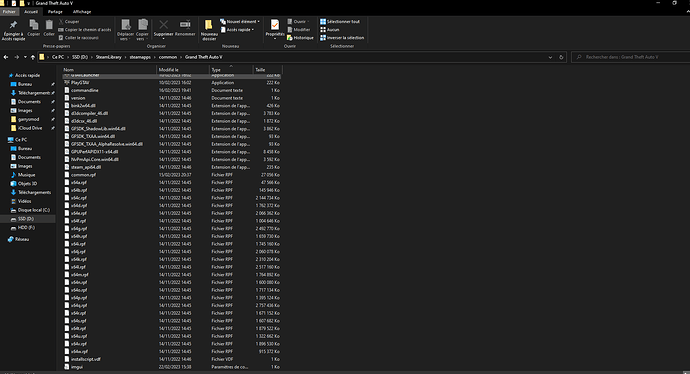Choose Copier le chemin d'accès
690x374 pixels.
coord(84,29)
